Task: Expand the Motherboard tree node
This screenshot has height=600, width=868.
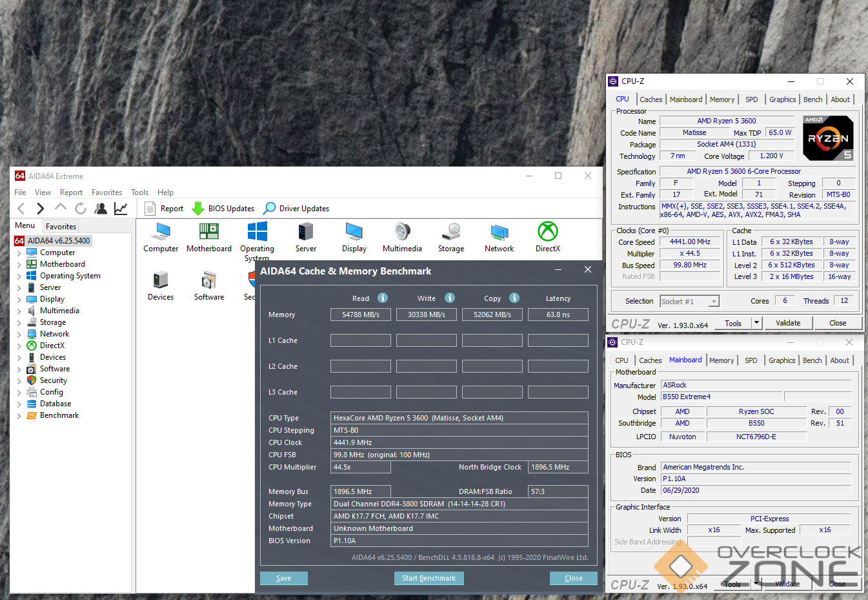Action: [19, 265]
